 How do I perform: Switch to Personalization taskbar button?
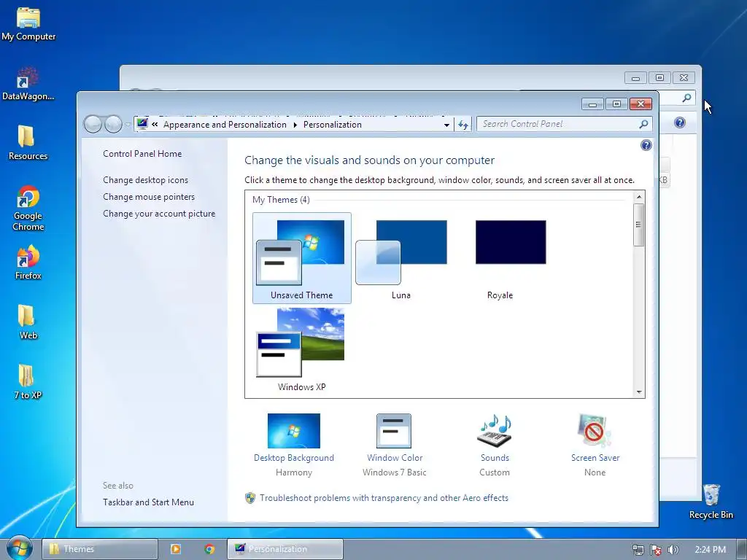(x=285, y=549)
